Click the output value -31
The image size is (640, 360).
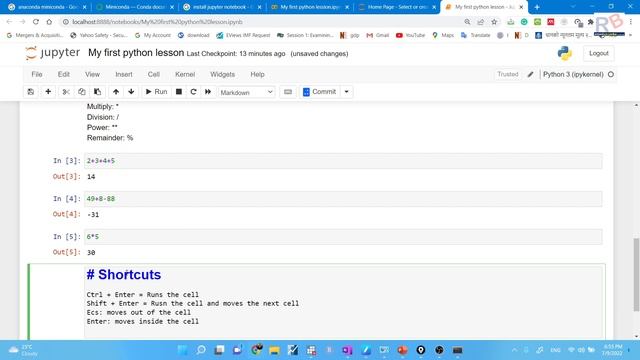tap(93, 215)
